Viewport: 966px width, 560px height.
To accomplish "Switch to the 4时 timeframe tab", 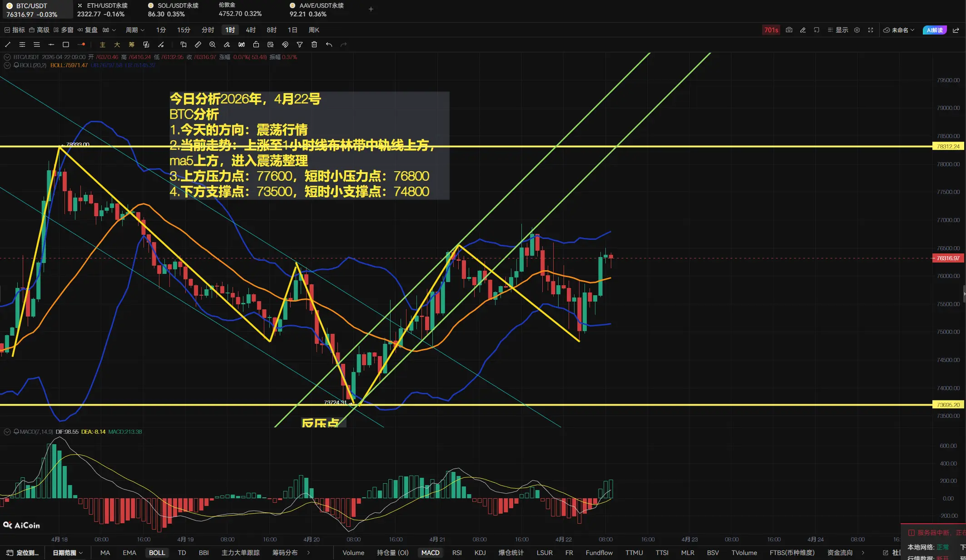I will tap(251, 30).
